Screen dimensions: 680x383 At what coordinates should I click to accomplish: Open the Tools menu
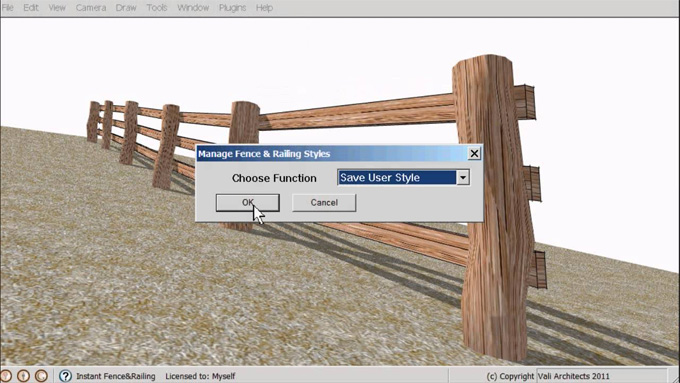tap(157, 8)
